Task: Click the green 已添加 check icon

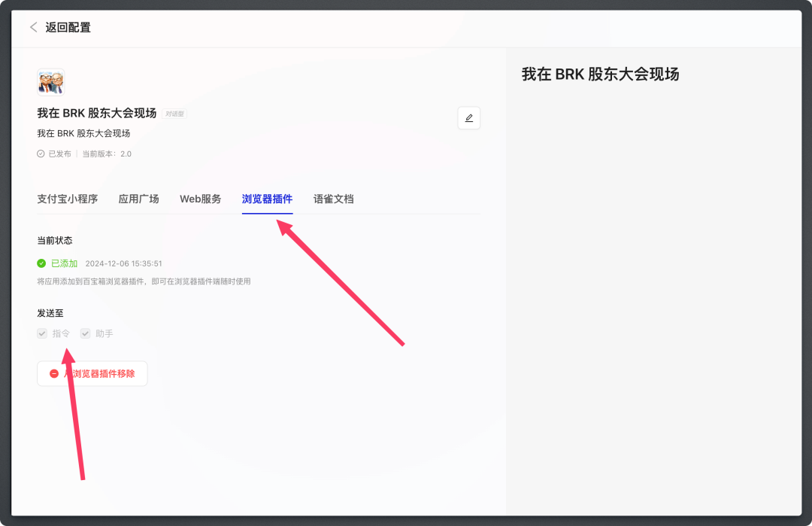Action: tap(41, 263)
